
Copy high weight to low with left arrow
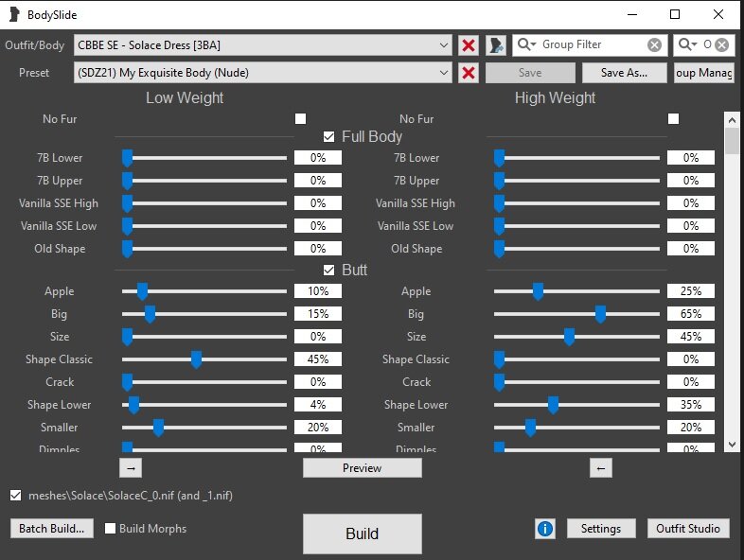click(x=601, y=468)
